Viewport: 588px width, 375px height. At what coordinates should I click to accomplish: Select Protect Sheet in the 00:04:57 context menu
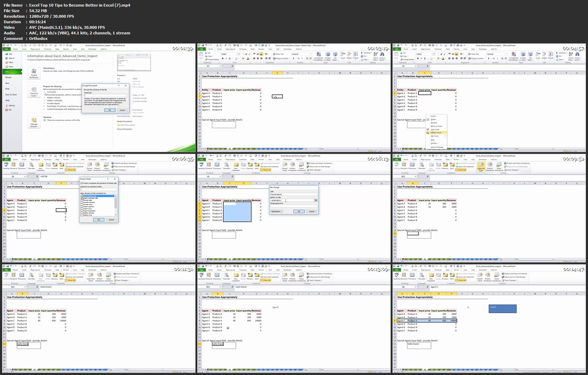[x=437, y=133]
